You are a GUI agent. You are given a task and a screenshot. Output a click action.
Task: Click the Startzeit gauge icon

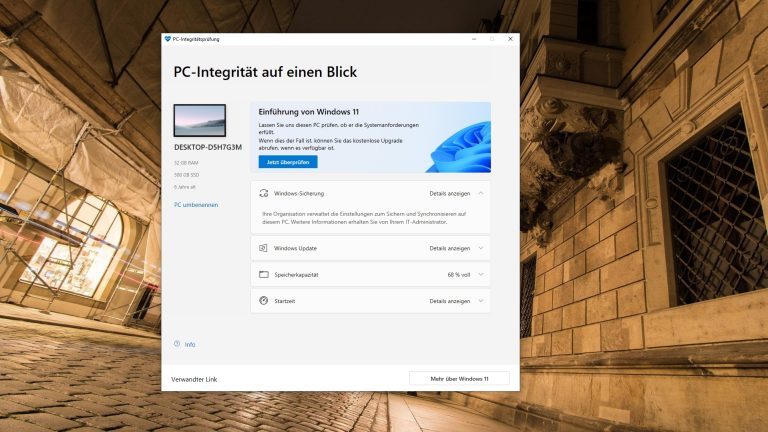pos(264,301)
